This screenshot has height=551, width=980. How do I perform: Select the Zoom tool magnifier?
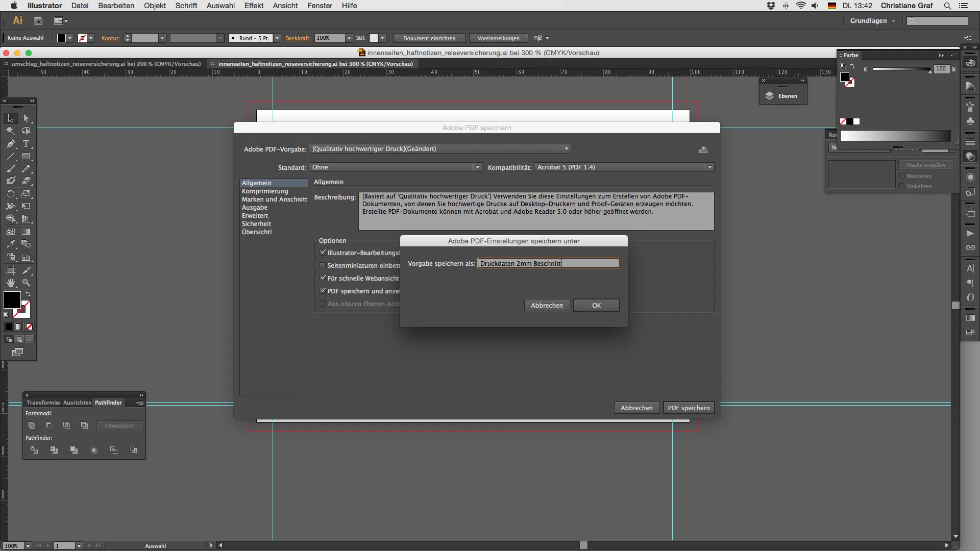point(26,283)
